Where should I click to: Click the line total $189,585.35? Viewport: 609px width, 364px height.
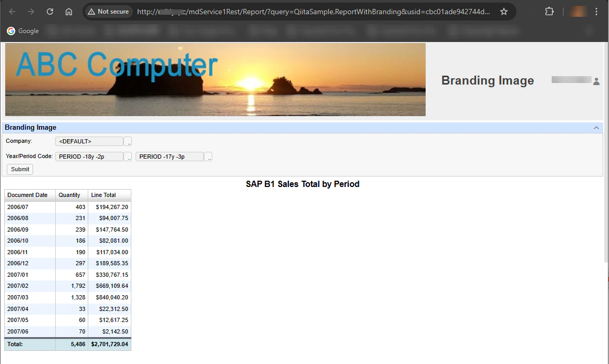(x=112, y=263)
